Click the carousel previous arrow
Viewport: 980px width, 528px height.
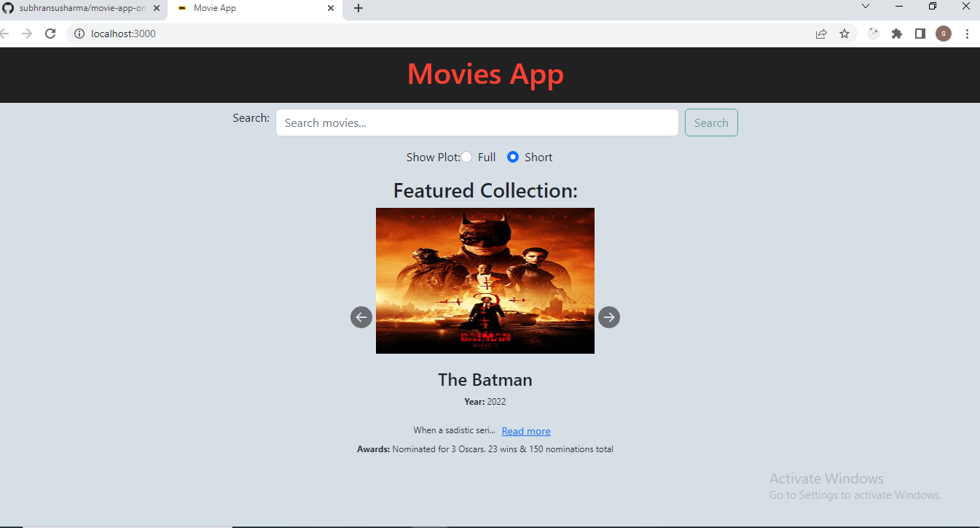(x=361, y=317)
